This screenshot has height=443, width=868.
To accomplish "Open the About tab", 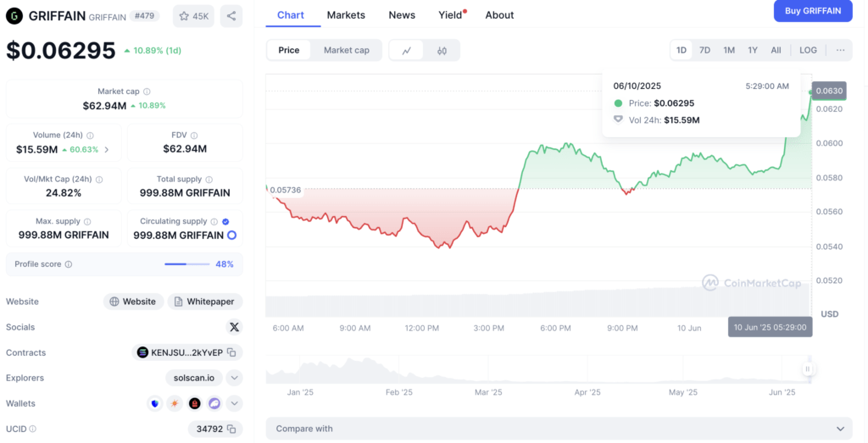I will [x=499, y=15].
